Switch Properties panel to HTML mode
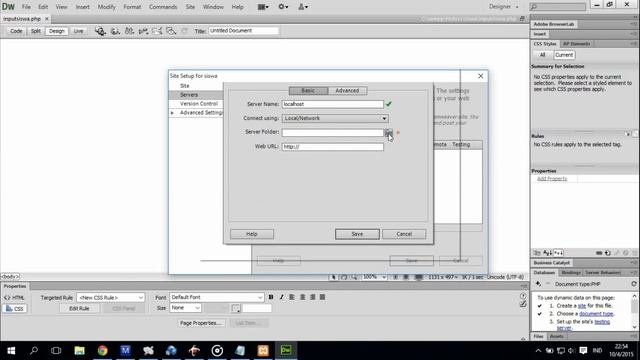Viewport: 640px width, 360px height. (15, 298)
